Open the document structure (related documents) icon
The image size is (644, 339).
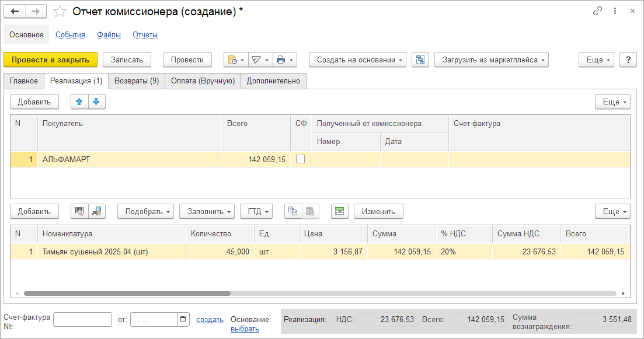[x=420, y=60]
